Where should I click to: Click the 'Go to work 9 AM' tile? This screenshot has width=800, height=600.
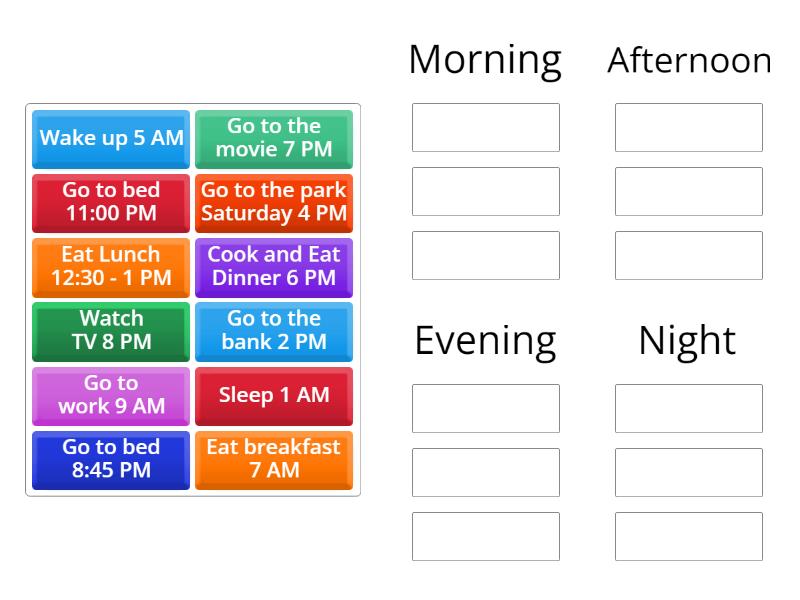(x=111, y=395)
